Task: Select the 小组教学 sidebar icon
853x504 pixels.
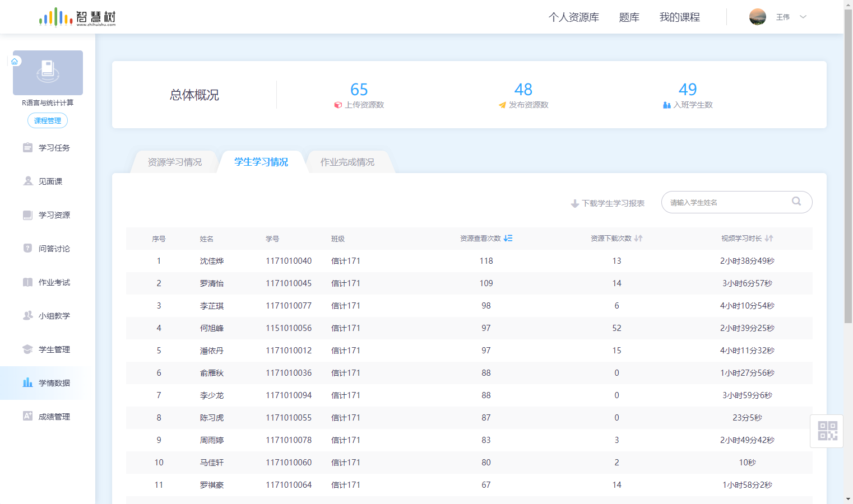Action: pos(48,315)
